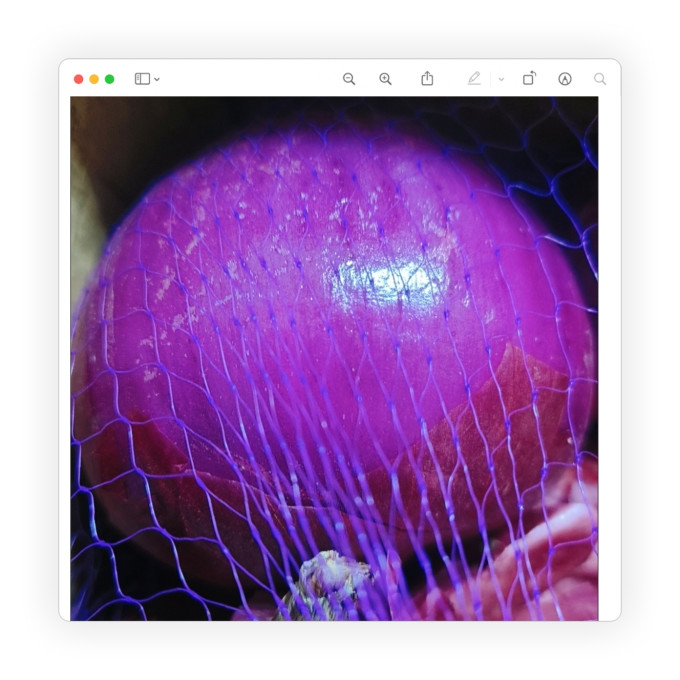Screen dimensions: 680x680
Task: Zoom out using the minus magnifier
Action: [349, 79]
